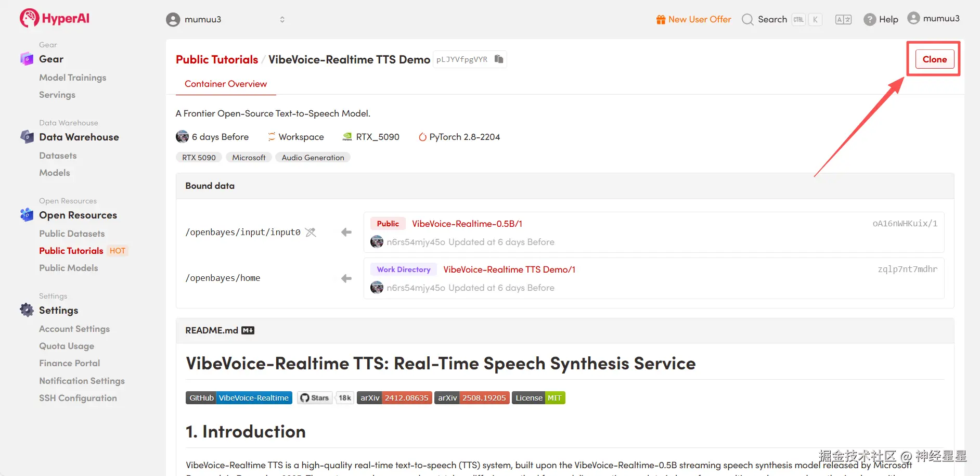Click the arrow next to /openbayes/home
Viewport: 980px width, 476px height.
tap(346, 278)
